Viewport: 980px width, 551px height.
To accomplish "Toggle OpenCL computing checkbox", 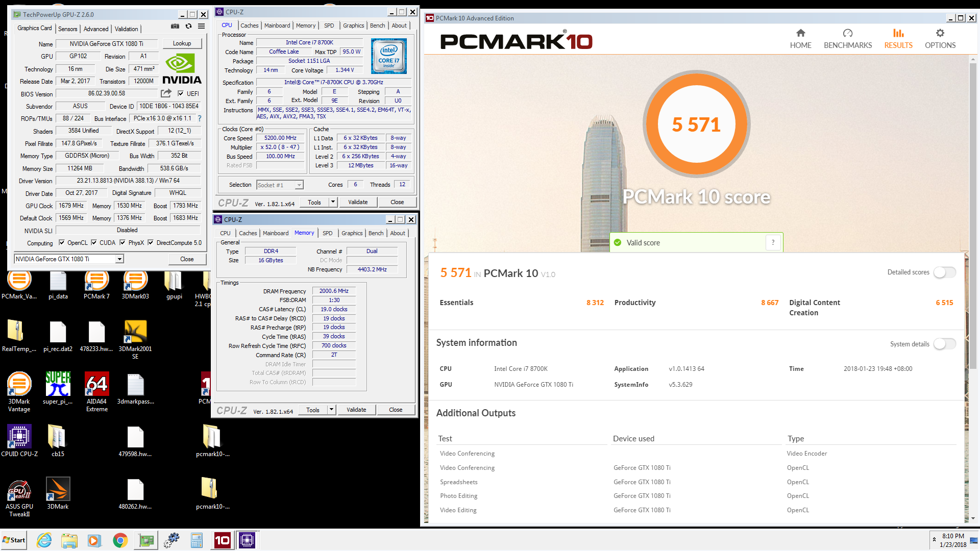I will pyautogui.click(x=62, y=242).
